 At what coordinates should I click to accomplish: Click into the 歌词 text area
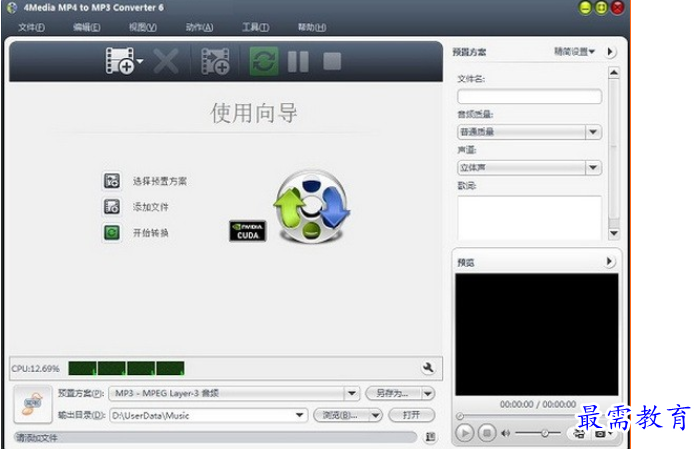529,218
